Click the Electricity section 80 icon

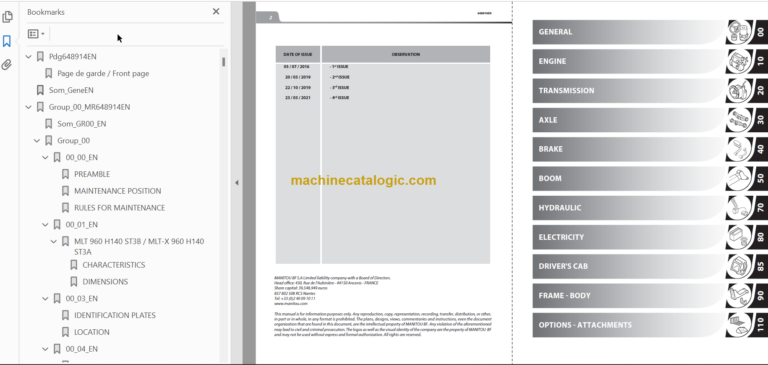(739, 237)
